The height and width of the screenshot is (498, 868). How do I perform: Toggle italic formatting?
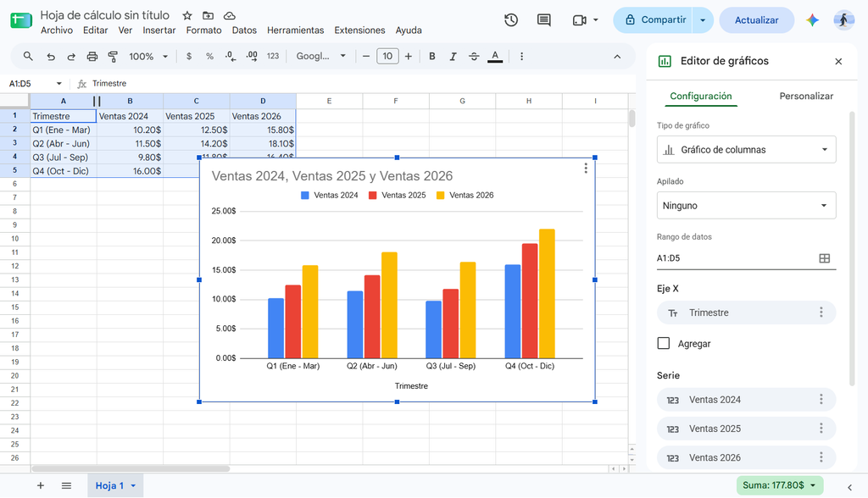click(453, 57)
